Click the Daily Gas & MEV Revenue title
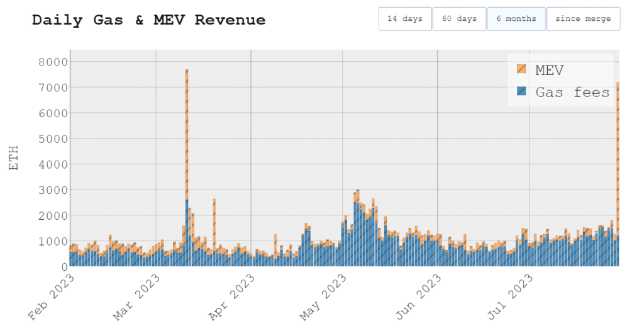This screenshot has height=330, width=644. pos(148,20)
